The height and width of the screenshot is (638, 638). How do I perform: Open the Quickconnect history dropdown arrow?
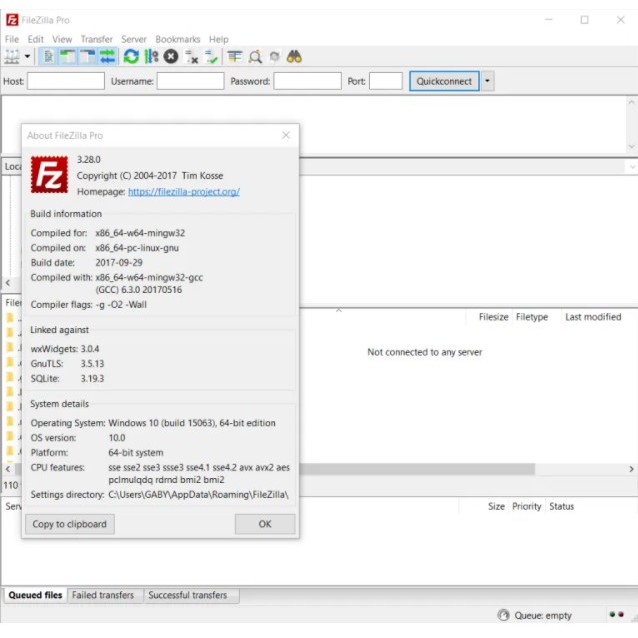(x=487, y=81)
